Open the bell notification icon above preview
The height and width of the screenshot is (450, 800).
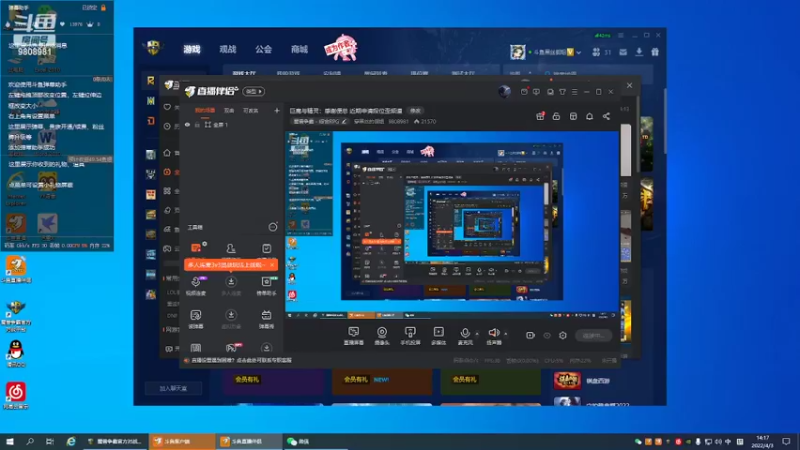click(x=589, y=116)
